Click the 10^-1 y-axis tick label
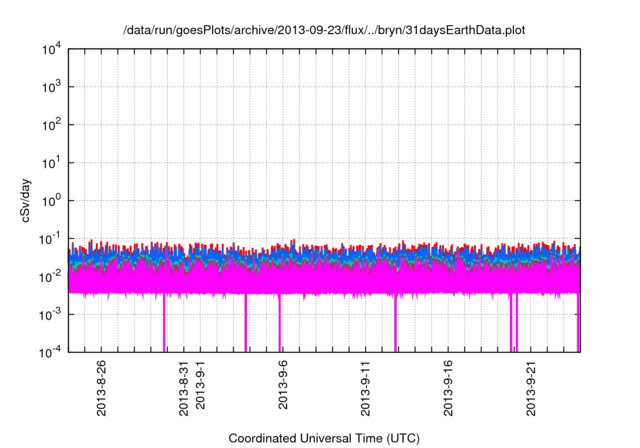The width and height of the screenshot is (640, 448). (50, 239)
